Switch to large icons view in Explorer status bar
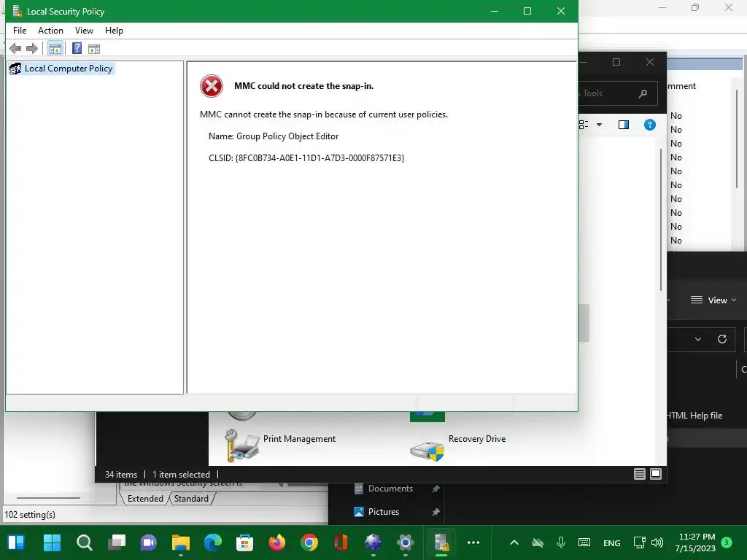This screenshot has height=560, width=747. (x=656, y=474)
